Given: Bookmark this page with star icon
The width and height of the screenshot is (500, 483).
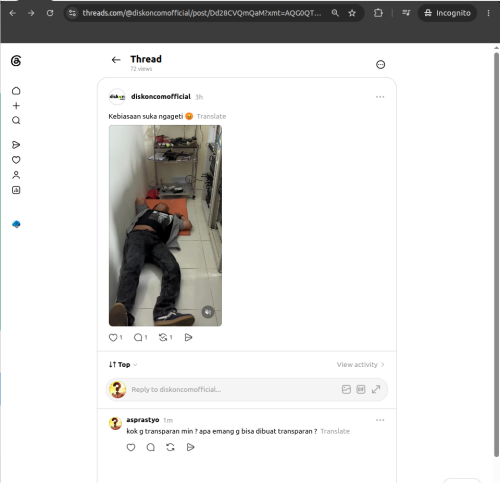Looking at the screenshot, I should [352, 13].
